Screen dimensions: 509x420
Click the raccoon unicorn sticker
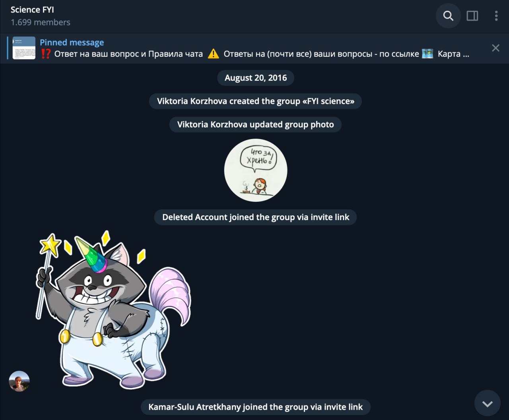click(114, 309)
